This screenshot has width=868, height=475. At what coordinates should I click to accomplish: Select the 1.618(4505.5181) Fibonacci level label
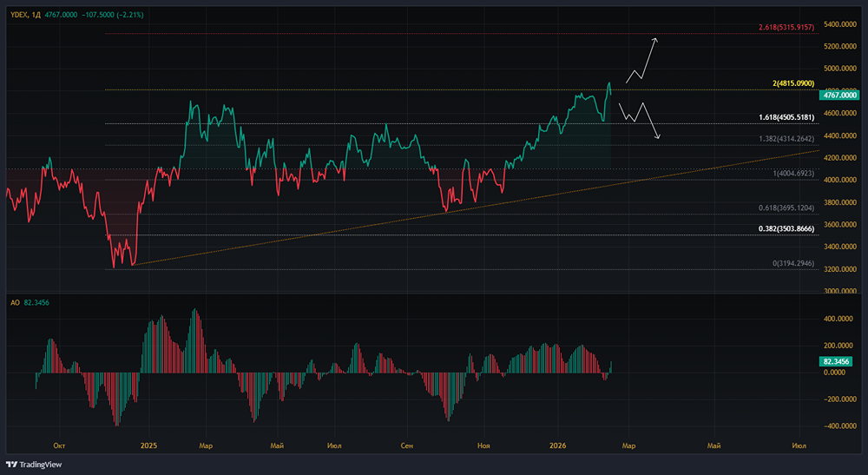point(788,117)
